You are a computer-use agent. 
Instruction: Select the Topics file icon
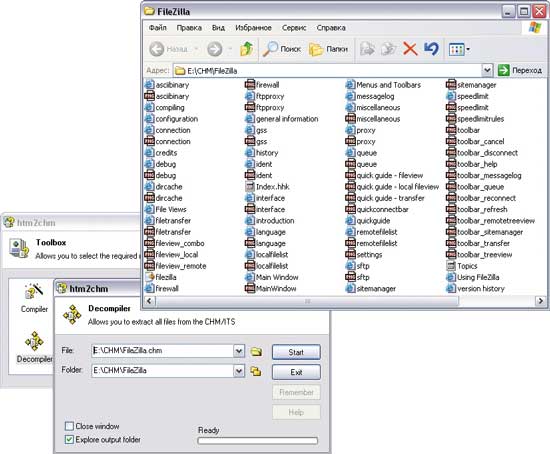pyautogui.click(x=462, y=266)
